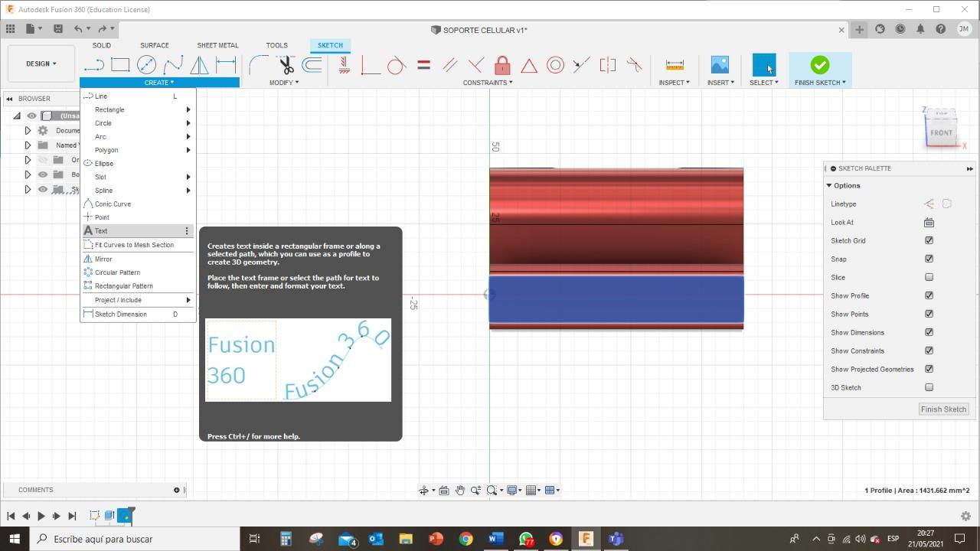This screenshot has height=551, width=980.
Task: Open Microsoft Teams from Windows taskbar
Action: 616,539
